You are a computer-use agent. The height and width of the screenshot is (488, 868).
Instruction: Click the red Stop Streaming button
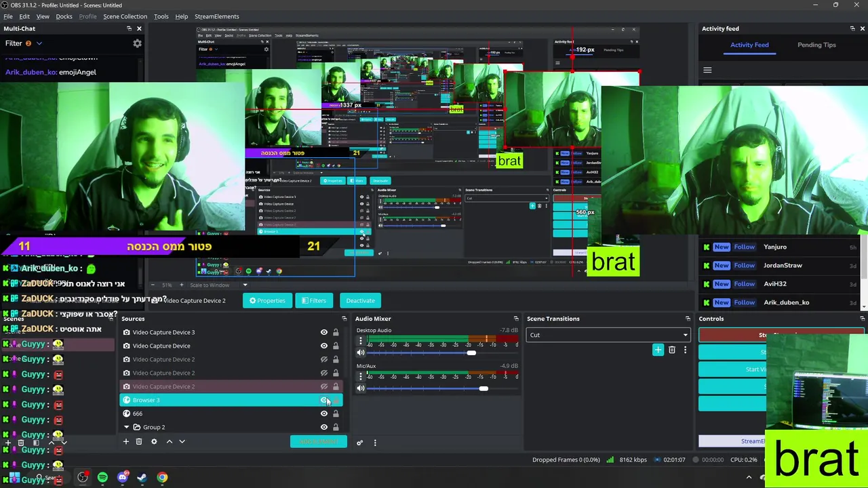pyautogui.click(x=781, y=335)
